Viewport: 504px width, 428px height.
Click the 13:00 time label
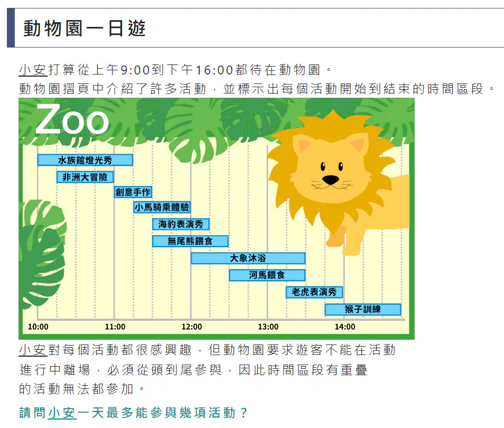[x=268, y=327]
